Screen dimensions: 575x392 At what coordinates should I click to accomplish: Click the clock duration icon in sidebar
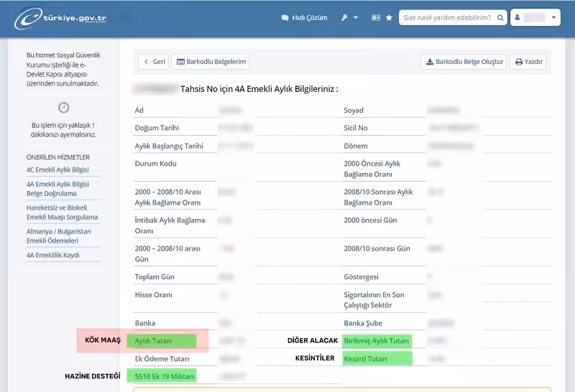point(64,108)
